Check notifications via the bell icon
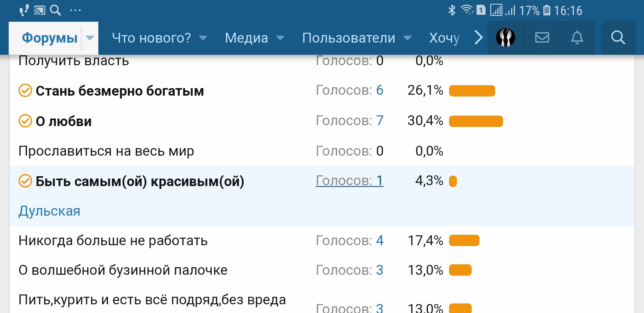644x313 pixels. tap(577, 38)
